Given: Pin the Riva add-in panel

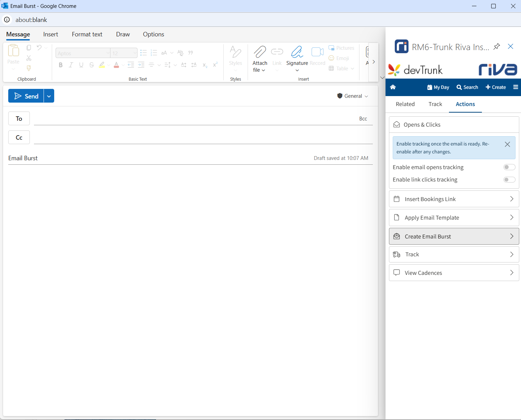Looking at the screenshot, I should click(x=497, y=47).
